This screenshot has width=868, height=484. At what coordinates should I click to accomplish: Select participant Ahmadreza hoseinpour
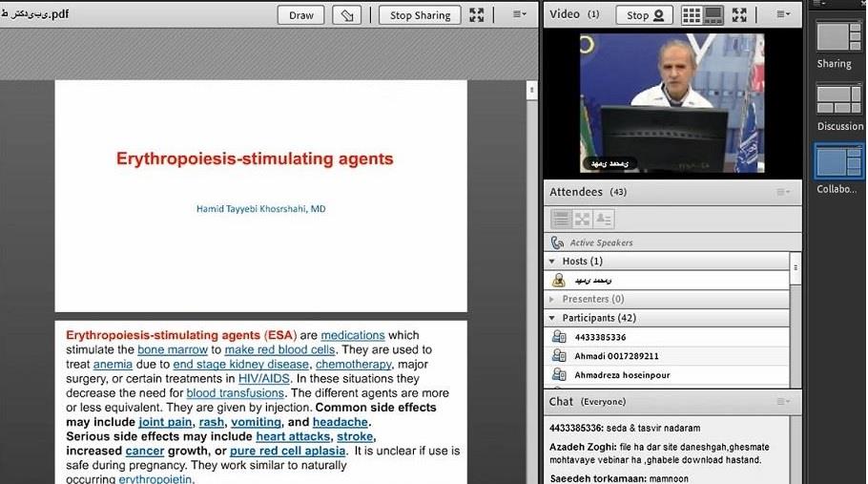click(622, 375)
